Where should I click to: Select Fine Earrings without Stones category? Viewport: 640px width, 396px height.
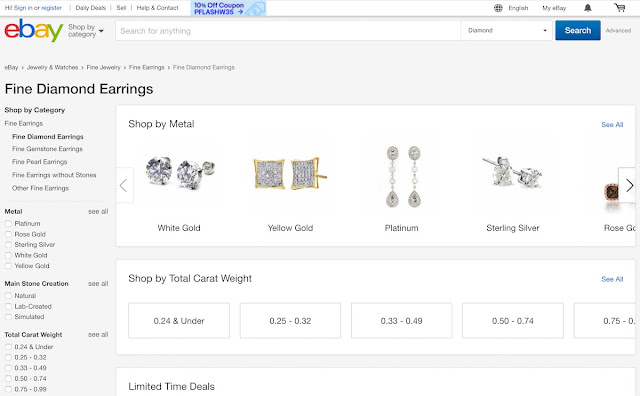54,175
